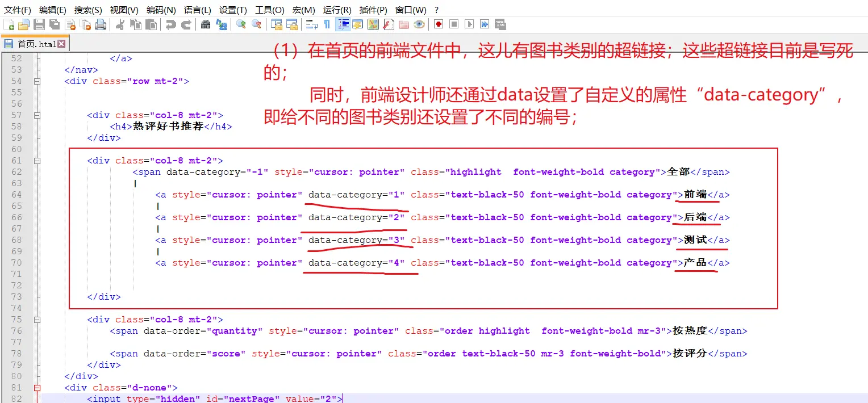Collapse the fold at line 57
The height and width of the screenshot is (403, 868).
click(37, 115)
